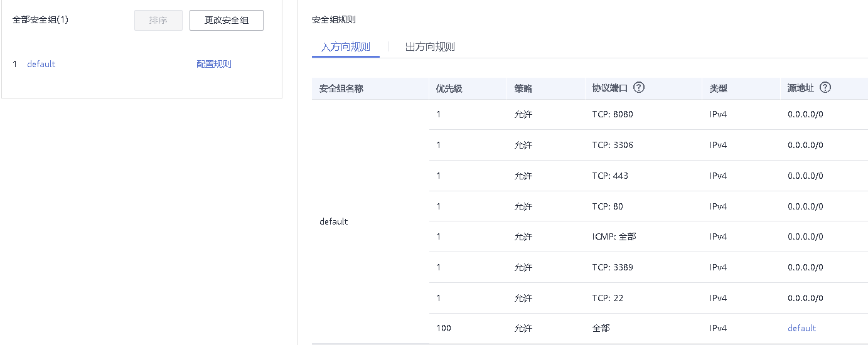The height and width of the screenshot is (345, 868).
Task: Select priority 1 in TCP: 80 row
Action: pos(439,206)
